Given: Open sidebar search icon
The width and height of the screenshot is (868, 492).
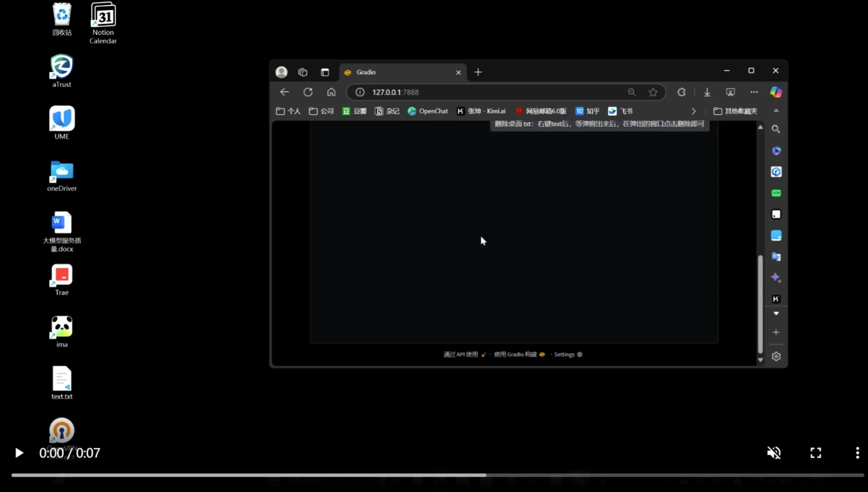Looking at the screenshot, I should coord(776,129).
